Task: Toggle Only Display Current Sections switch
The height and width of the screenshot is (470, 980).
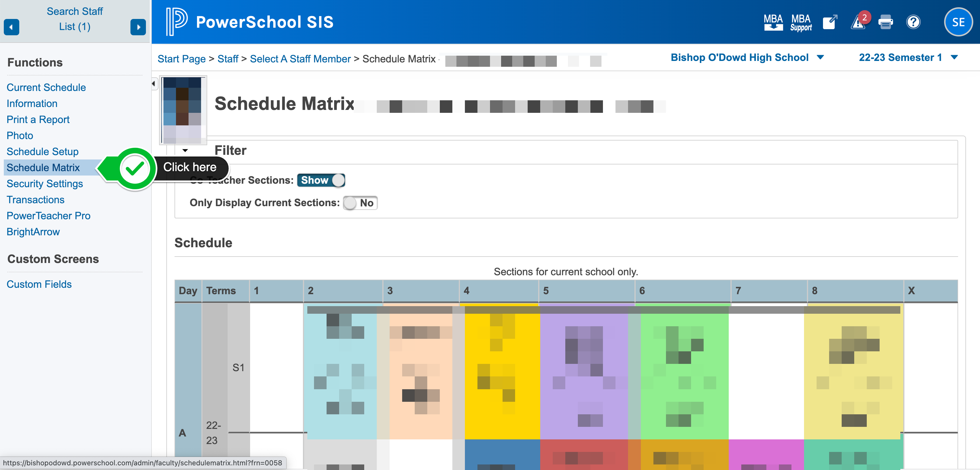Action: [360, 203]
